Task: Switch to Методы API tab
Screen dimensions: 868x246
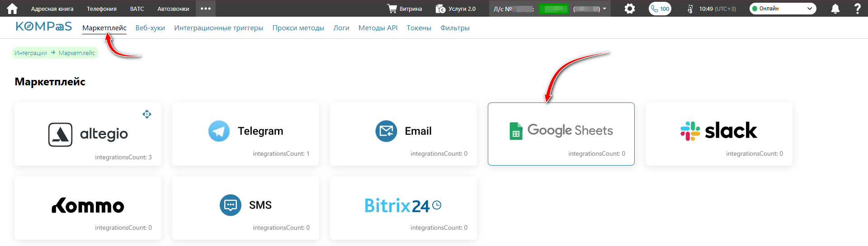Action: (378, 28)
